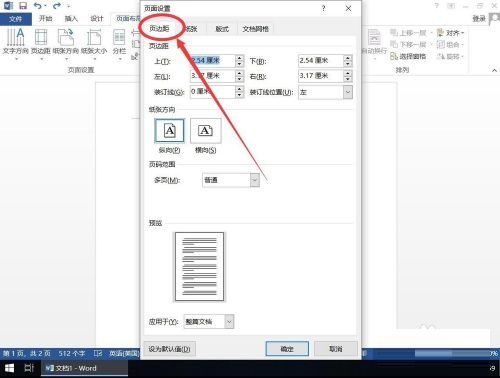Cancel with the 取消 button
Screen dimensions: 500x378
click(x=336, y=349)
